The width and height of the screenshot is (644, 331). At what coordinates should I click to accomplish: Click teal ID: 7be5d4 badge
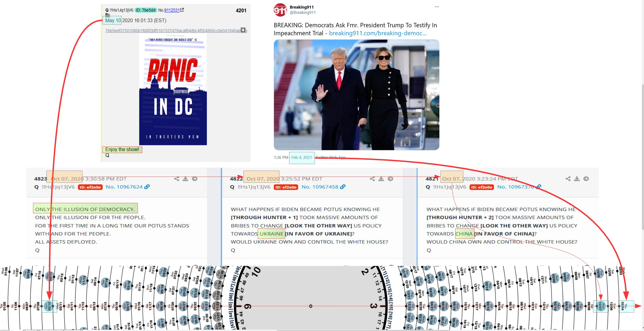point(145,10)
